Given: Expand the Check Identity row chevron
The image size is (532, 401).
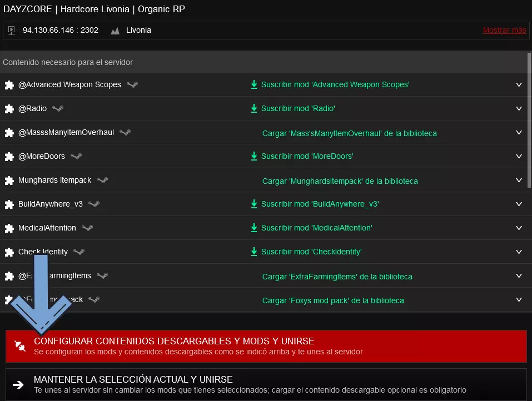Looking at the screenshot, I should [519, 252].
